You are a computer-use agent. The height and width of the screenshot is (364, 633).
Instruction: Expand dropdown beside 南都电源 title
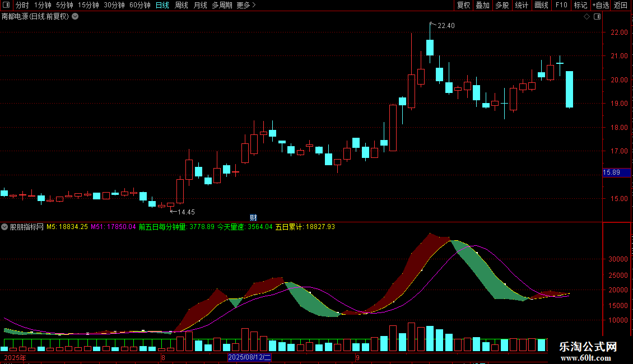coord(75,17)
